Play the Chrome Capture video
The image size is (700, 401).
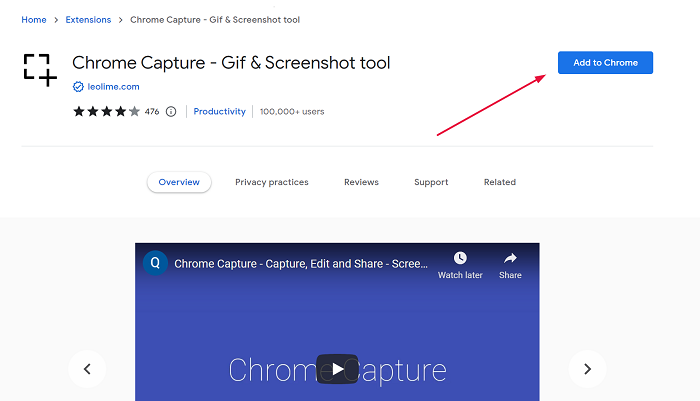tap(337, 369)
